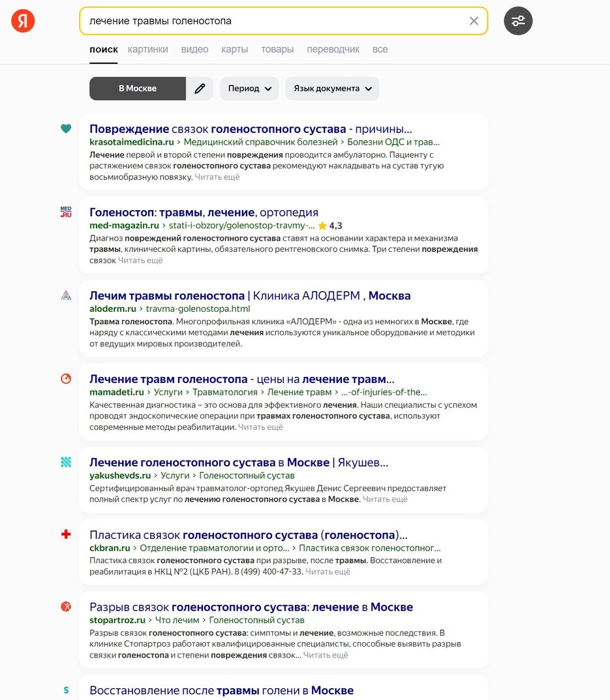Clear the search query with X icon
Screen dimensions: 610x700
point(474,21)
